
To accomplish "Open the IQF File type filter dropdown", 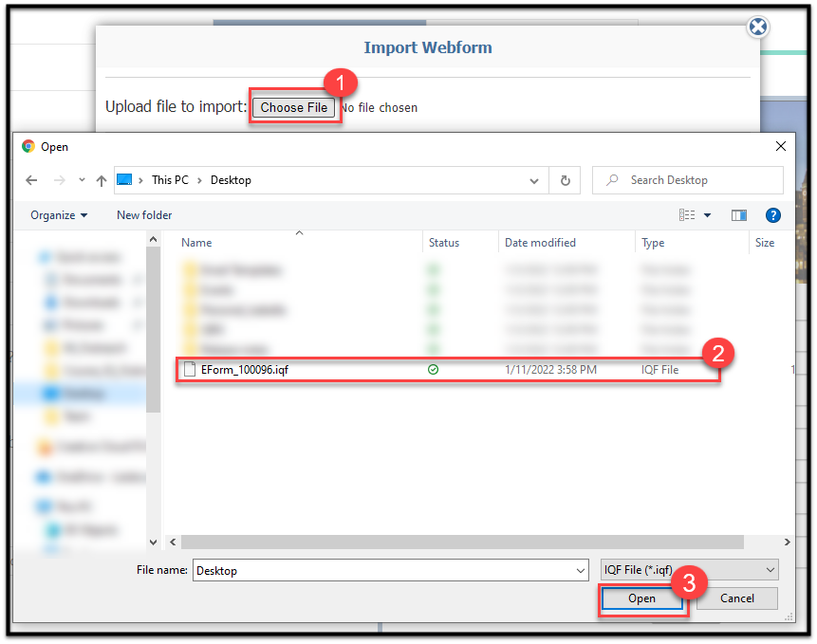I will pos(689,570).
